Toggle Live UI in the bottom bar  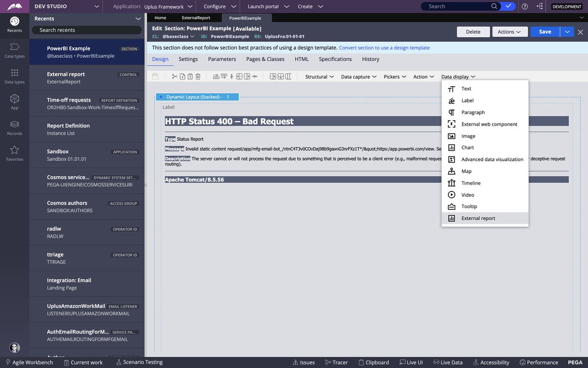[x=411, y=363]
